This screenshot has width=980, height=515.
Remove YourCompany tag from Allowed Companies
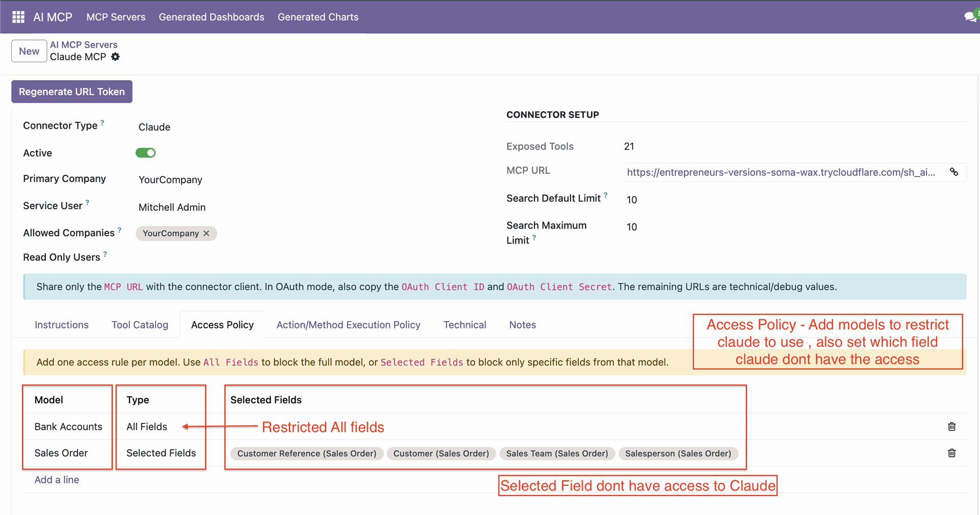(x=206, y=233)
